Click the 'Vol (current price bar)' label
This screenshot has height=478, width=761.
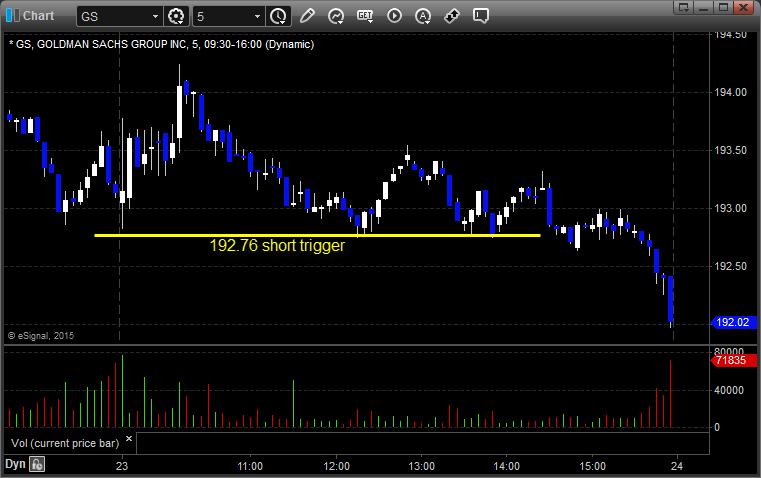pyautogui.click(x=65, y=443)
